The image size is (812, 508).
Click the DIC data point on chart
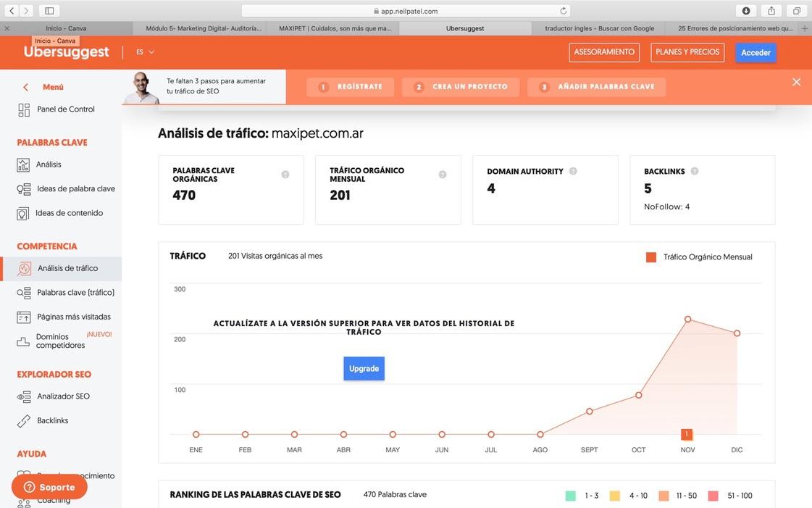[x=737, y=333]
